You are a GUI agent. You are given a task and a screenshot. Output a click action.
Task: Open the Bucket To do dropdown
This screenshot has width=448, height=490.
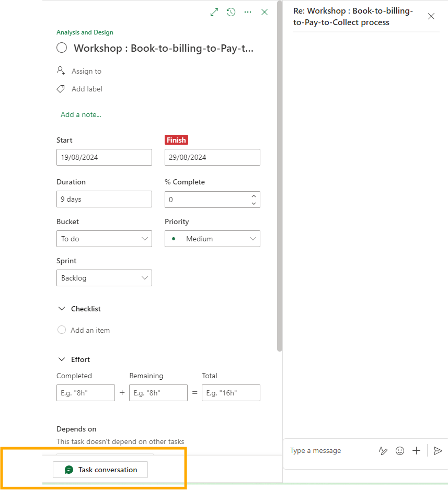(104, 239)
